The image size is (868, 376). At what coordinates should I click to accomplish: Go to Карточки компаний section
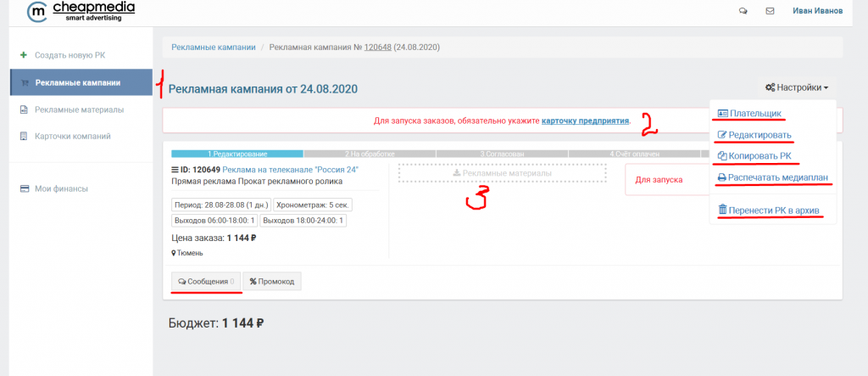[x=72, y=136]
